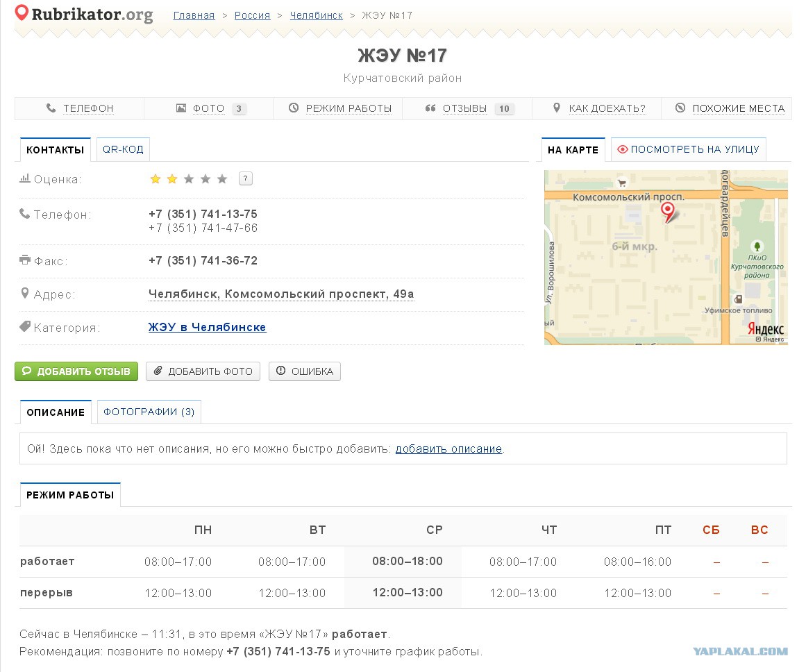Click the reviews count badge 10
This screenshot has width=806, height=672.
pos(504,108)
